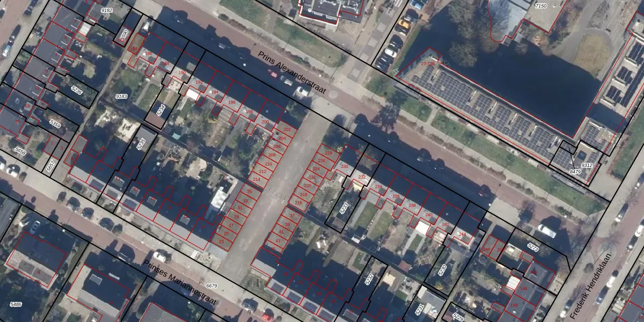Select the Prinses Mariannestraat street label
Viewport: 644px width, 322px height.
[180, 282]
